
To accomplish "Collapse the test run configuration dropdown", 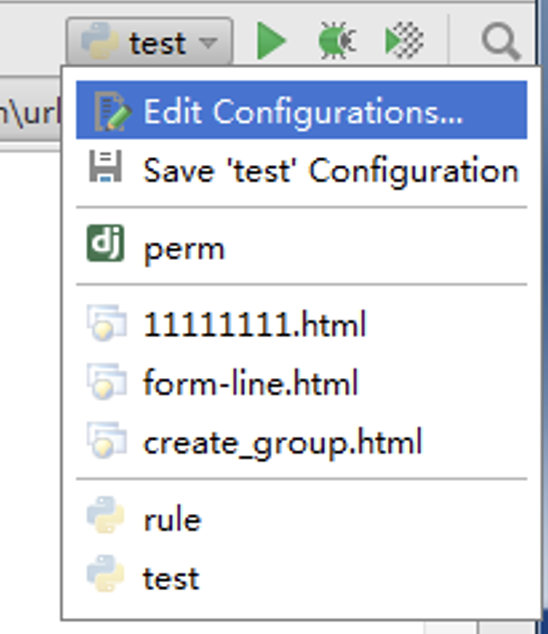I will coord(150,41).
